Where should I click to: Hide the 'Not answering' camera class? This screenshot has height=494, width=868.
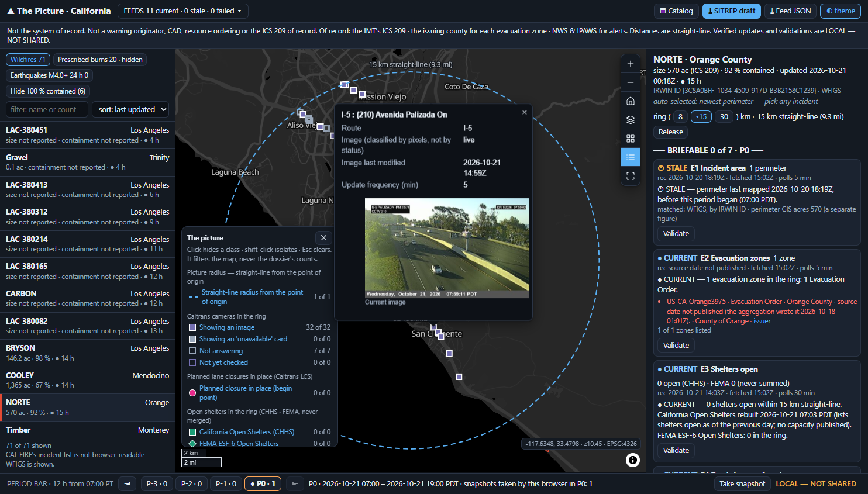(221, 351)
